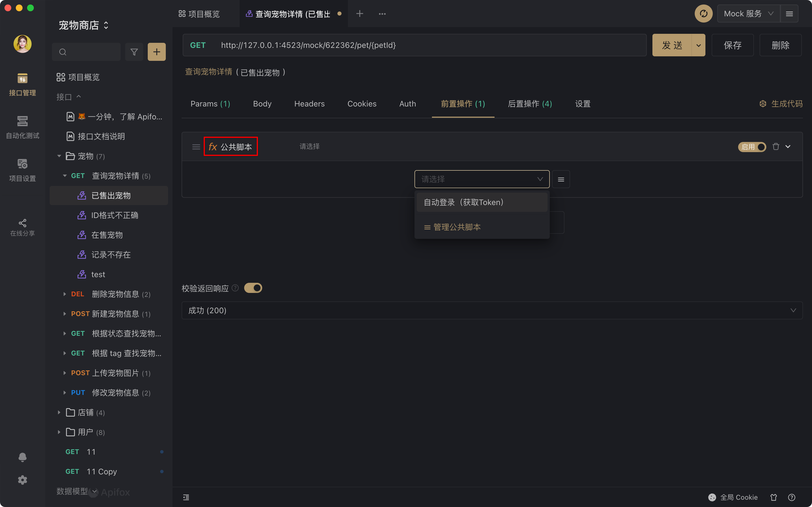The height and width of the screenshot is (507, 812).
Task: Open the settings gear in the sidebar
Action: tap(23, 480)
